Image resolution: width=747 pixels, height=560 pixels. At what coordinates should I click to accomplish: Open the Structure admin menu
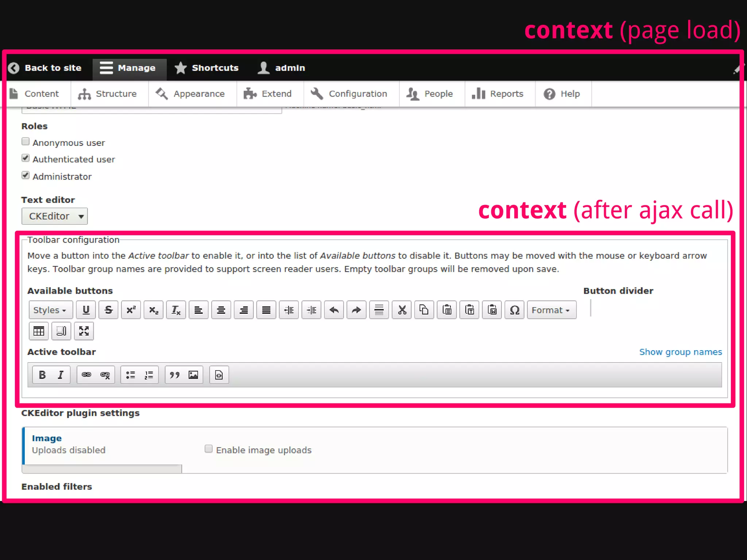coord(110,94)
